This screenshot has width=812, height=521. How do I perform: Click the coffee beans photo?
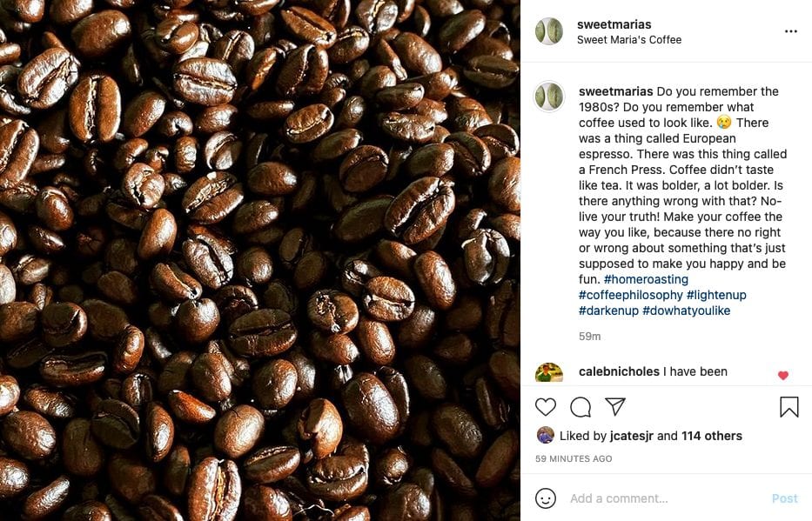click(260, 260)
